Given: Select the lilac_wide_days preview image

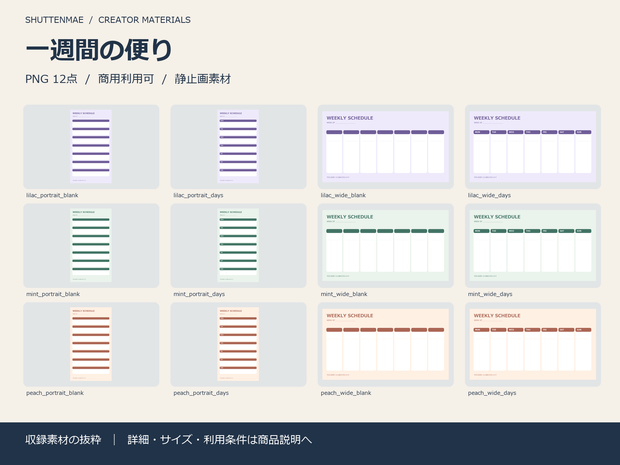Looking at the screenshot, I should tap(533, 147).
